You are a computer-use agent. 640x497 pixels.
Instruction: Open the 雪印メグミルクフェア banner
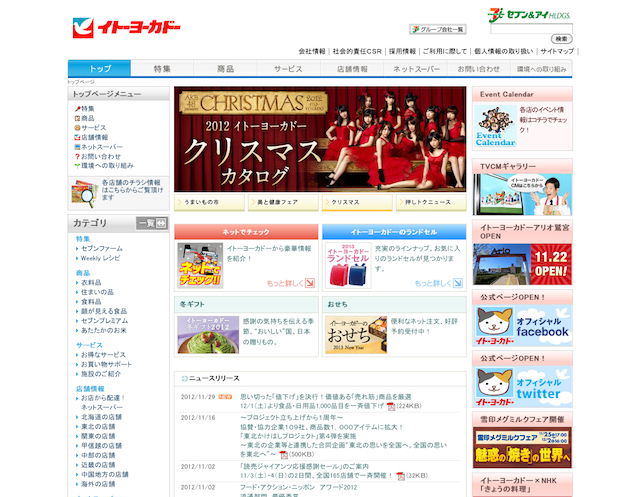coord(522,448)
